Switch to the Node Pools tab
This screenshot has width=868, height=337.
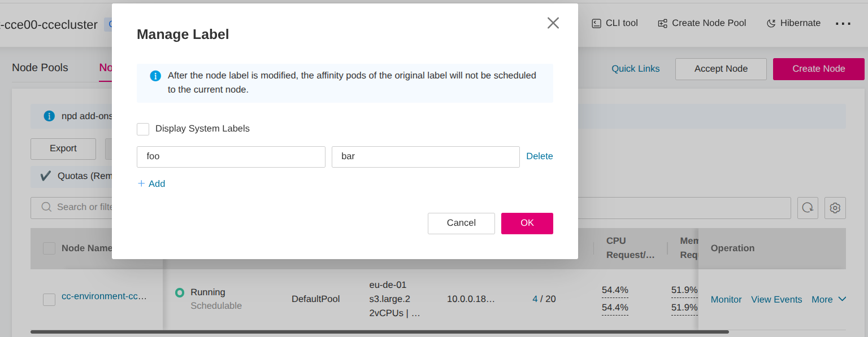click(40, 68)
